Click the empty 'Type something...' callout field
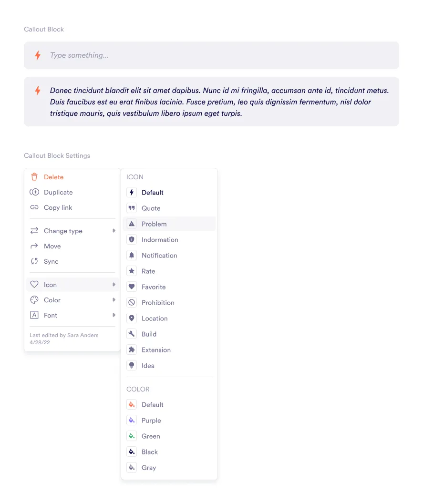The image size is (423, 504). 211,55
